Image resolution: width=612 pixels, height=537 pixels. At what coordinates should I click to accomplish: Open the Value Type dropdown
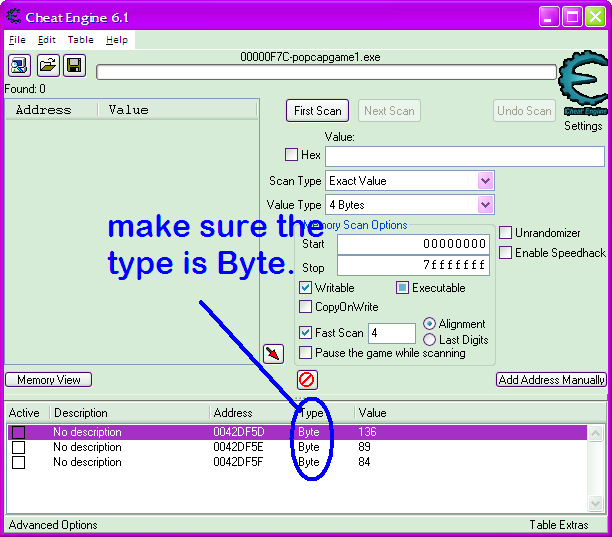point(486,204)
